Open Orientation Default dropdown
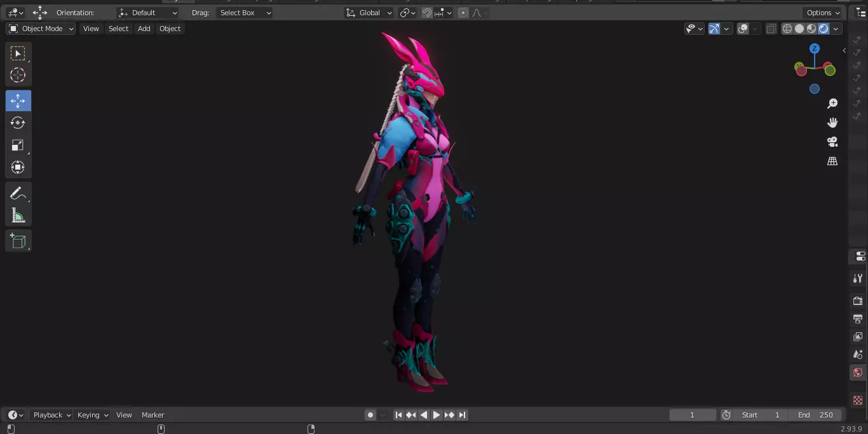Image resolution: width=868 pixels, height=434 pixels. [x=148, y=13]
